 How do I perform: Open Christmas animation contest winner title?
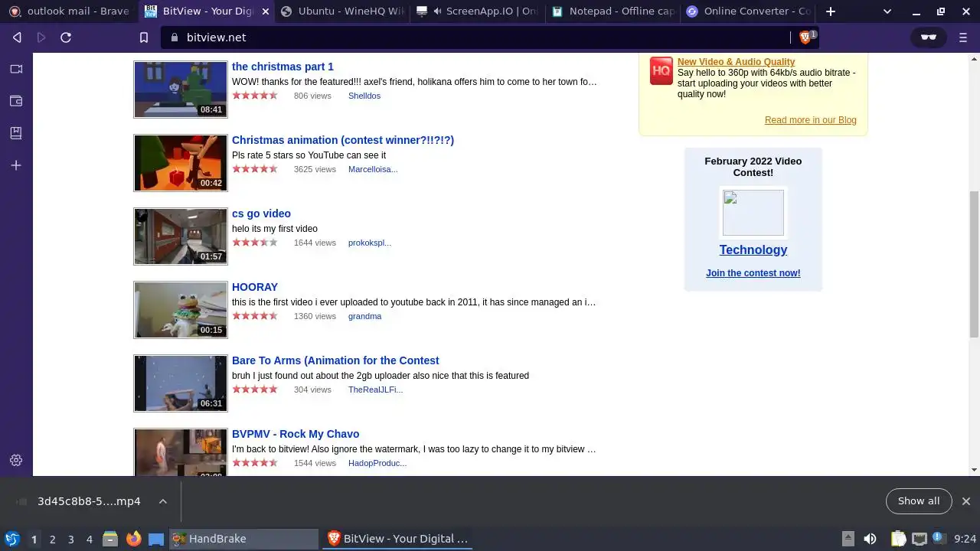[x=343, y=140]
